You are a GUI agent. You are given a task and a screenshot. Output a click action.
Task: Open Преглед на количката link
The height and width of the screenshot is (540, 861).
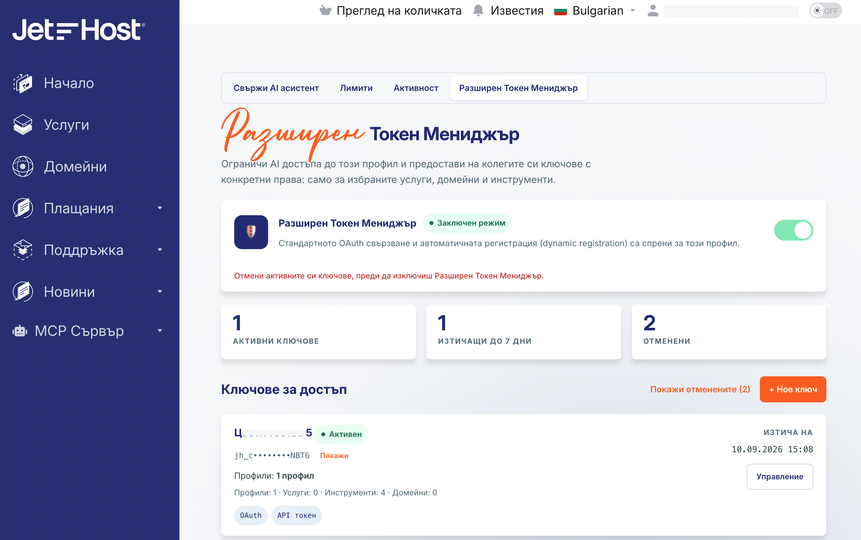[399, 10]
